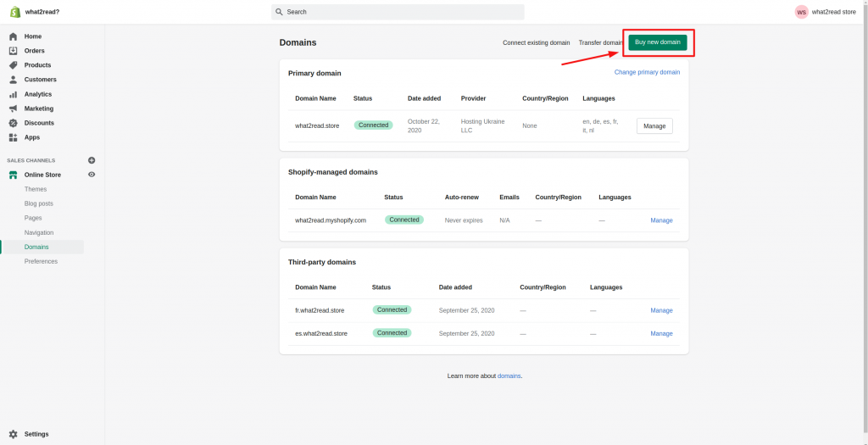This screenshot has height=445, width=868.
Task: Go to Preferences submenu item
Action: click(41, 261)
